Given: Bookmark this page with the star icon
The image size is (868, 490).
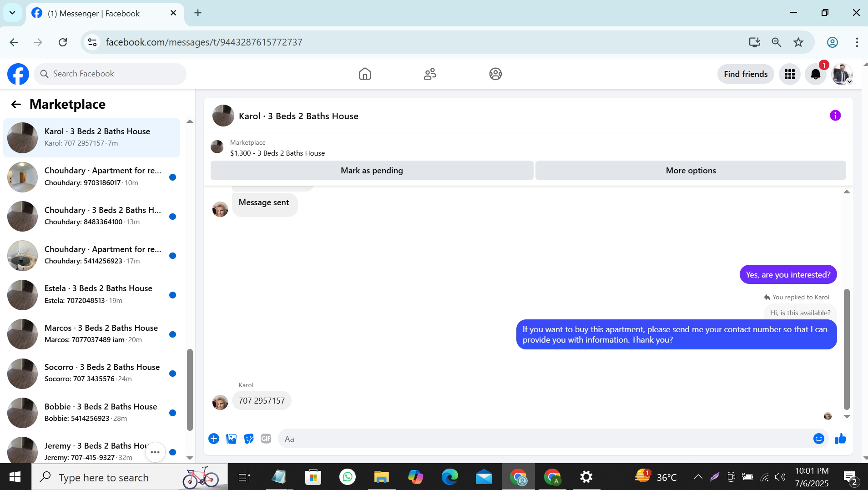Looking at the screenshot, I should (x=798, y=42).
